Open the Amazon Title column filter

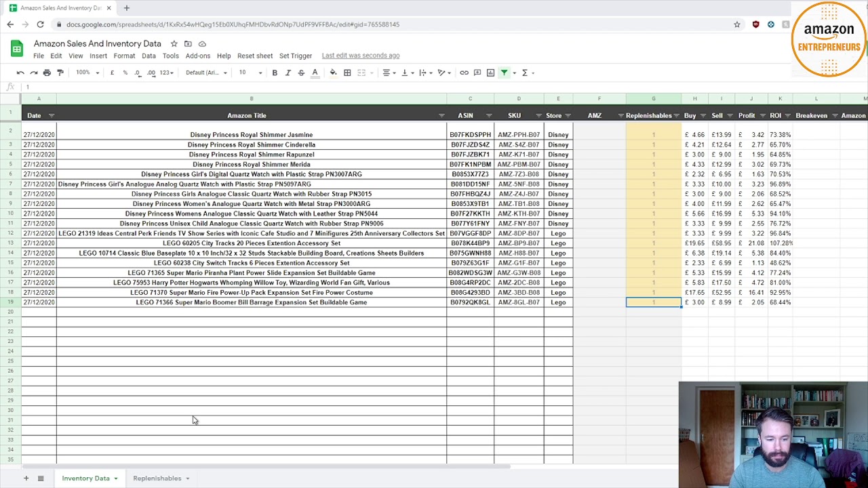(441, 116)
